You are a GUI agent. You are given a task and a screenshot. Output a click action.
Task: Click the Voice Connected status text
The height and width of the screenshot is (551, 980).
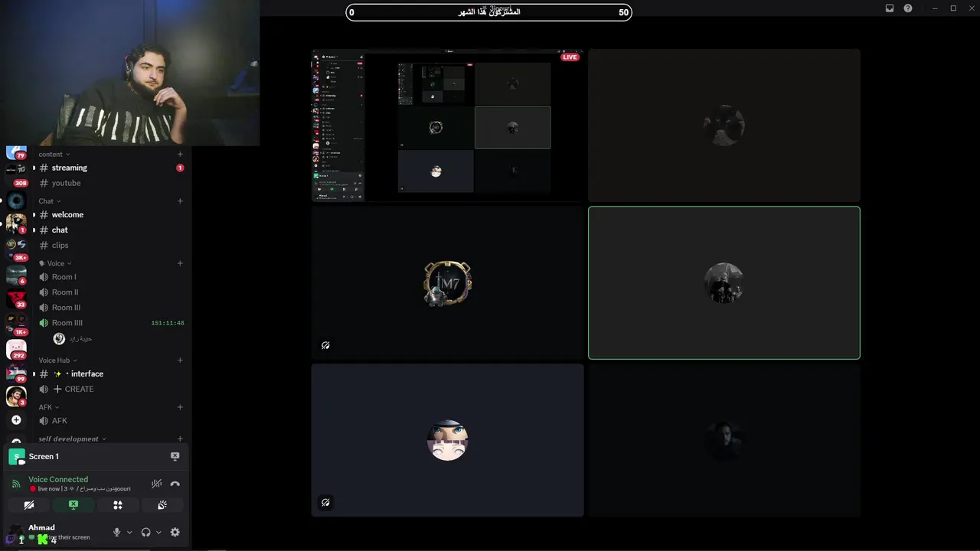pos(58,479)
